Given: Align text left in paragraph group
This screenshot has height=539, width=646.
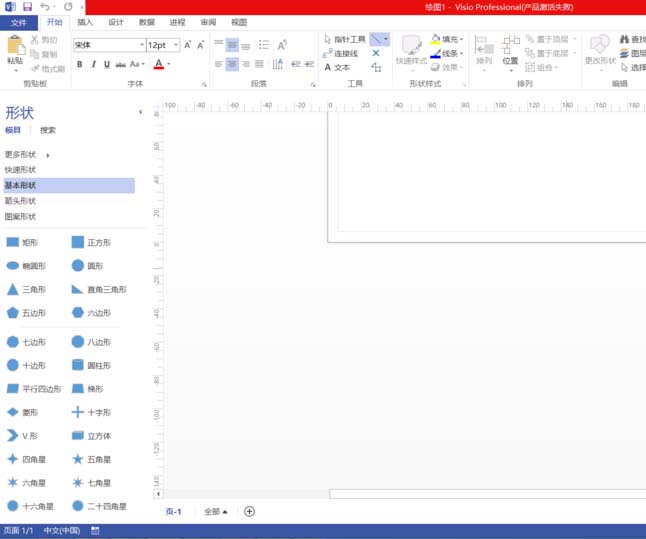Looking at the screenshot, I should [219, 64].
